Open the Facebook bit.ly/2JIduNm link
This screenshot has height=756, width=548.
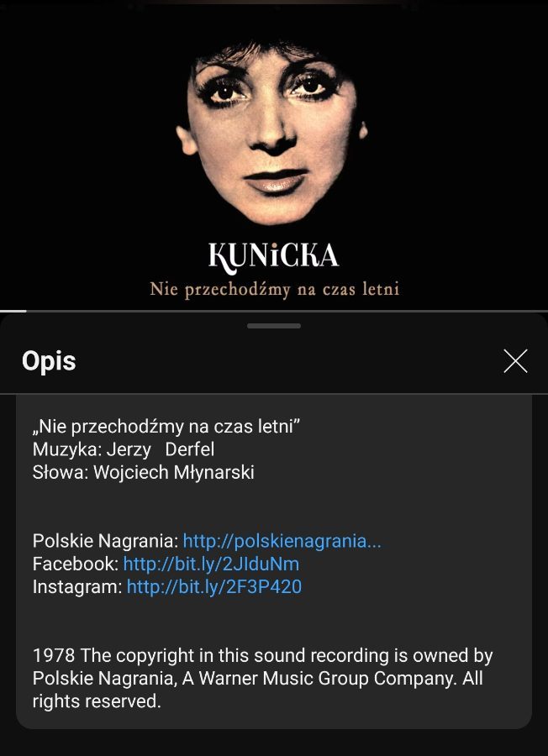click(x=211, y=564)
